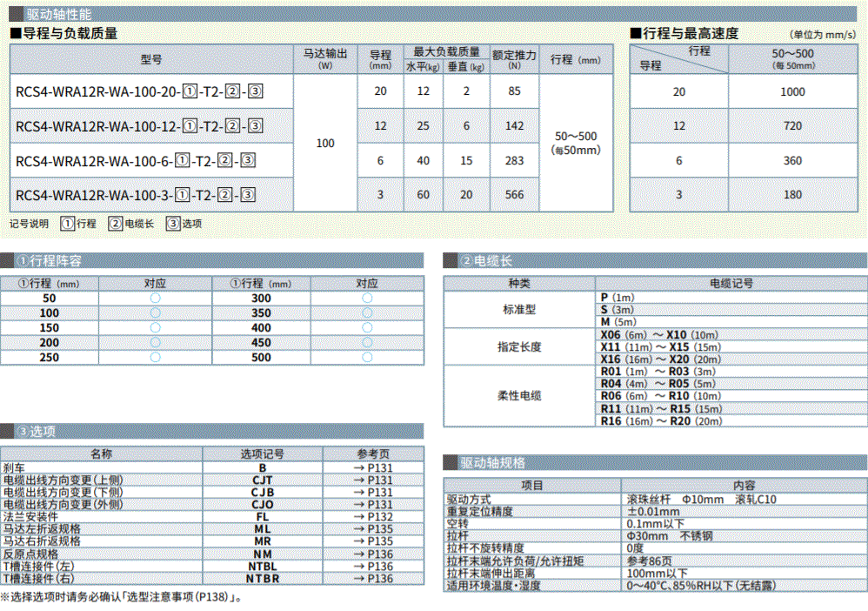Click max speed value 360
Image resolution: width=868 pixels, height=611 pixels.
[792, 161]
